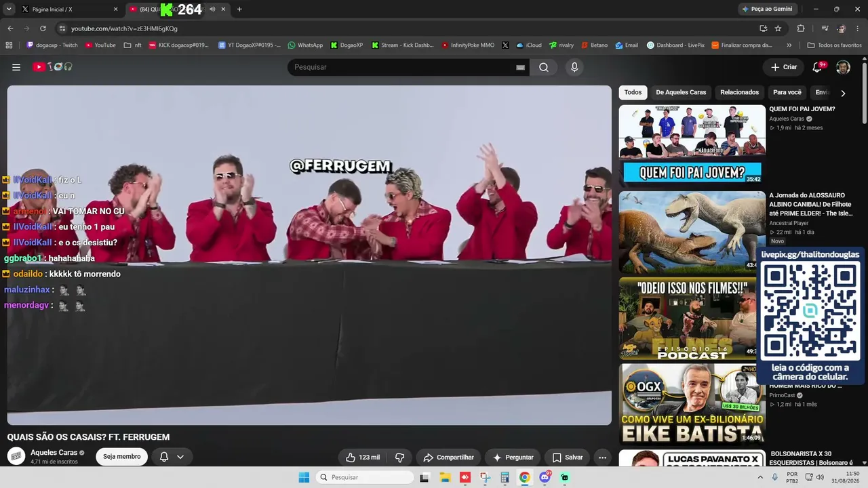Click the Compartilhar button
Image resolution: width=868 pixels, height=488 pixels.
448,457
